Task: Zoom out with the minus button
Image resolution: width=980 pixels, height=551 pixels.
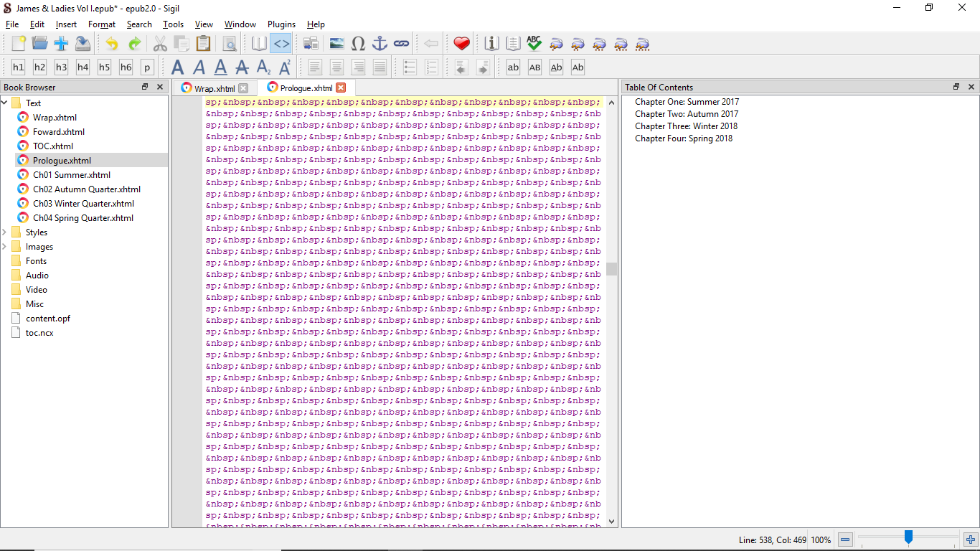Action: click(x=846, y=540)
